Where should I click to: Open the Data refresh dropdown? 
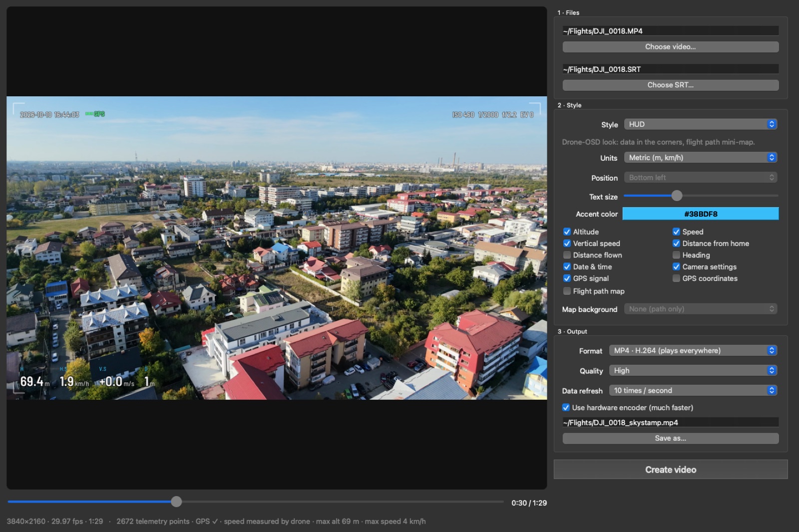point(693,391)
